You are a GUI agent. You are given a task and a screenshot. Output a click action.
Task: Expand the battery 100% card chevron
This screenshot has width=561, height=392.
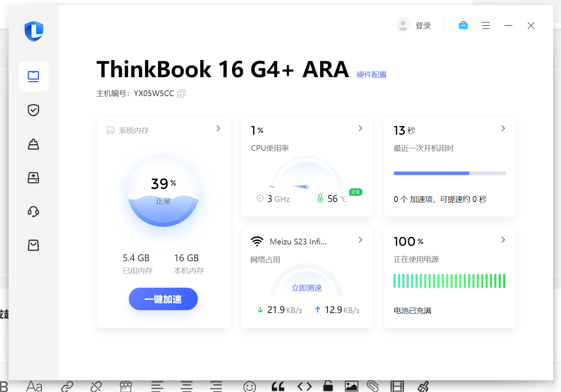click(x=503, y=239)
